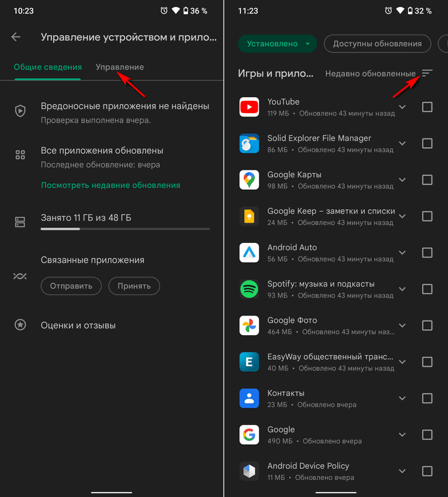Tap the Solid Explorer app icon
The height and width of the screenshot is (497, 448).
point(249,143)
